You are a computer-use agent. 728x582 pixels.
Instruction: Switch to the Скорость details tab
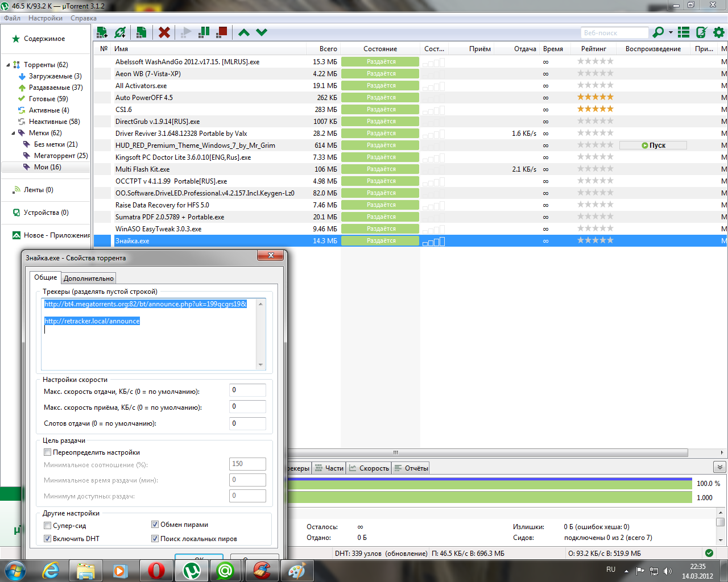coord(369,468)
